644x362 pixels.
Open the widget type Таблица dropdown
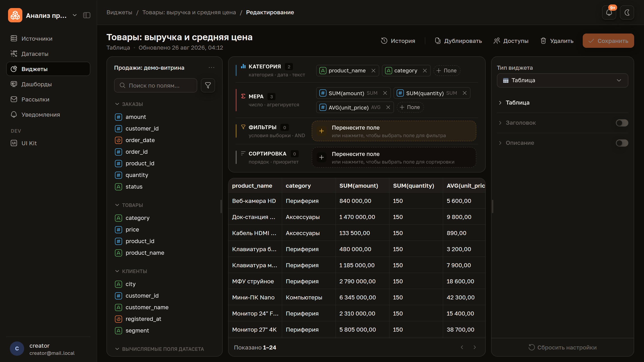click(562, 80)
